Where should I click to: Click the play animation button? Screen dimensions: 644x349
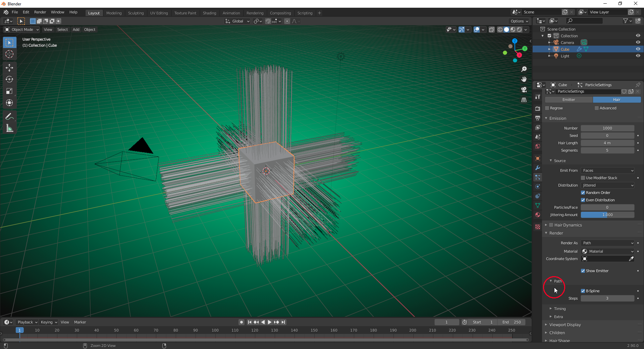269,322
